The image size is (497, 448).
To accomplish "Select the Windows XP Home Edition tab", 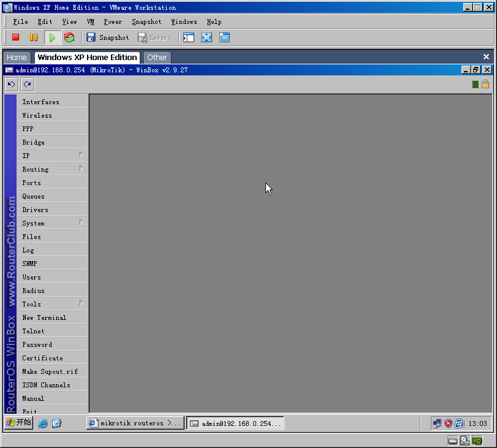I will (x=87, y=58).
